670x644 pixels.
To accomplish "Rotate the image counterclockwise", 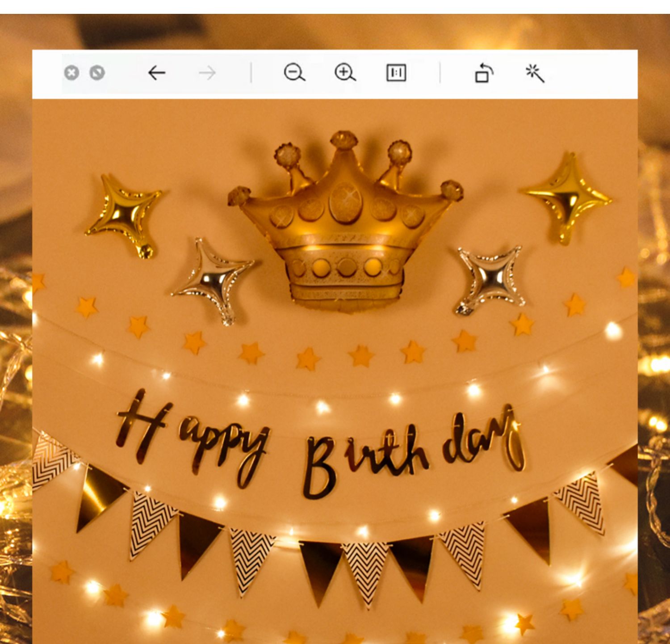I will tap(484, 73).
